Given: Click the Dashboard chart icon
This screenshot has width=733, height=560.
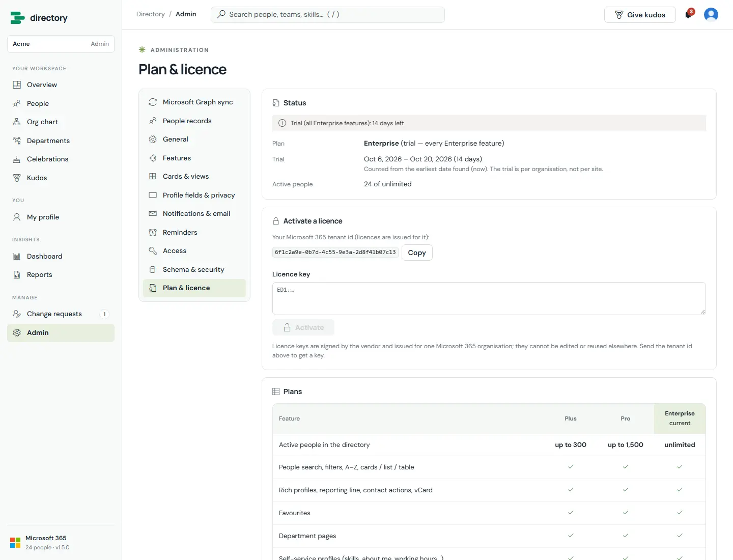Looking at the screenshot, I should [17, 257].
